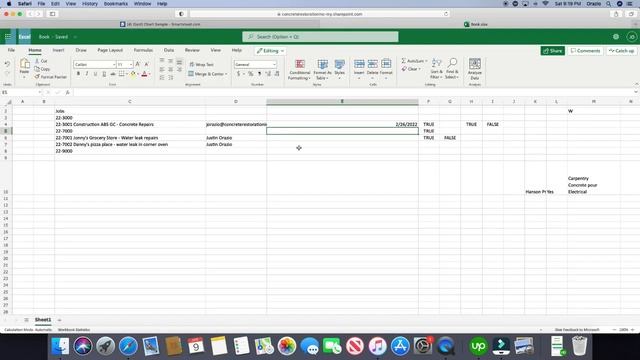Expand the borders dropdown arrow
This screenshot has width=640, height=360.
click(x=127, y=74)
